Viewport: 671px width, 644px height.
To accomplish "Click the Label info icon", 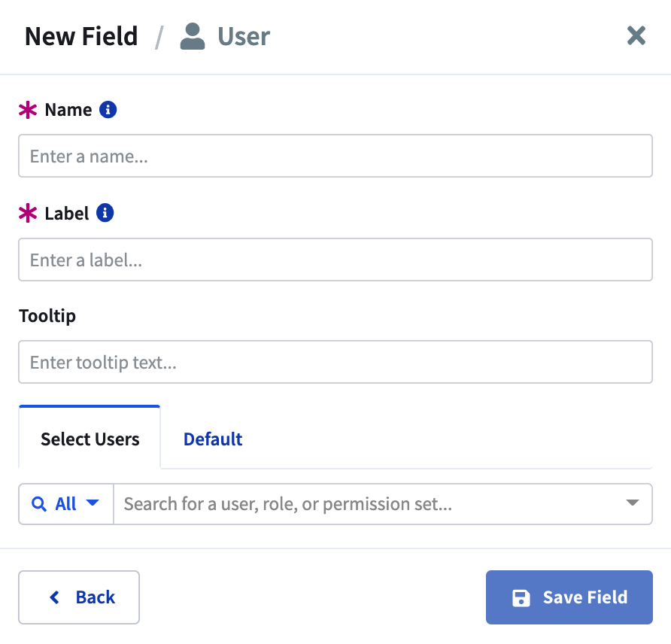I will [x=105, y=213].
